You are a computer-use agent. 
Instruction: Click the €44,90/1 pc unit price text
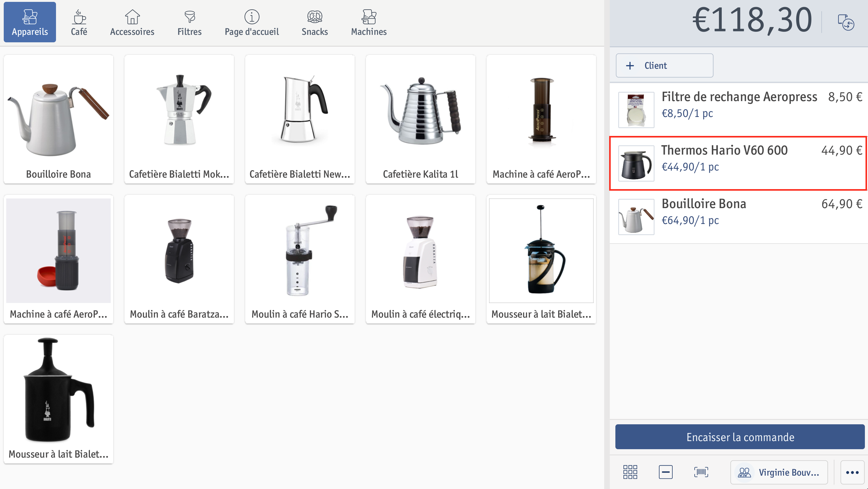[x=690, y=167]
